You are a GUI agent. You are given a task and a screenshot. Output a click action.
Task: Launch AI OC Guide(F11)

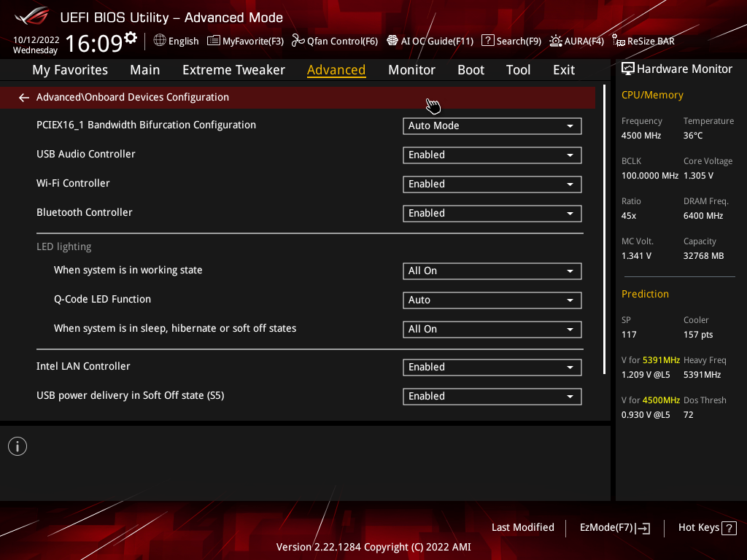(x=430, y=41)
